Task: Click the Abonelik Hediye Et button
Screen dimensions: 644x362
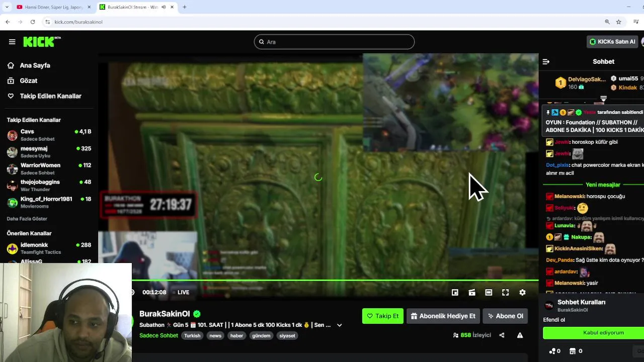Action: [x=443, y=316]
